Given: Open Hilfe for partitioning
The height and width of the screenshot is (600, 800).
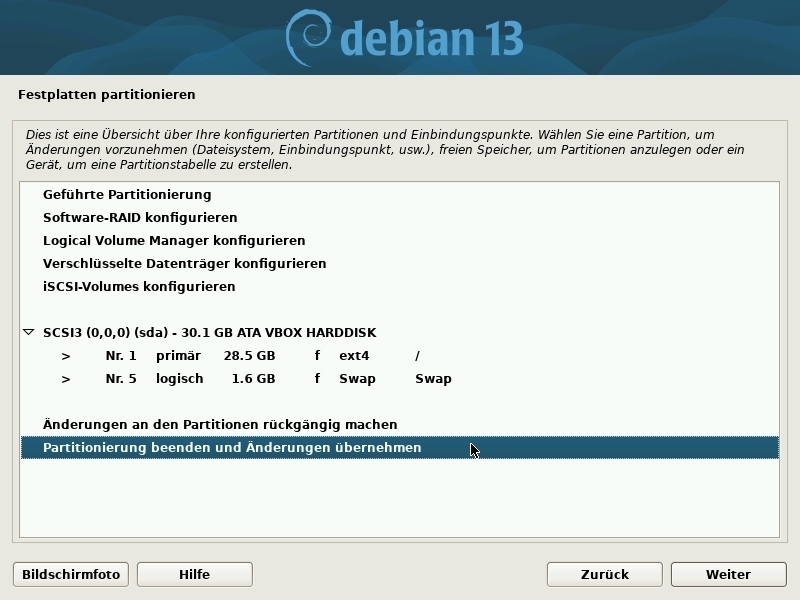Looking at the screenshot, I should click(x=195, y=574).
